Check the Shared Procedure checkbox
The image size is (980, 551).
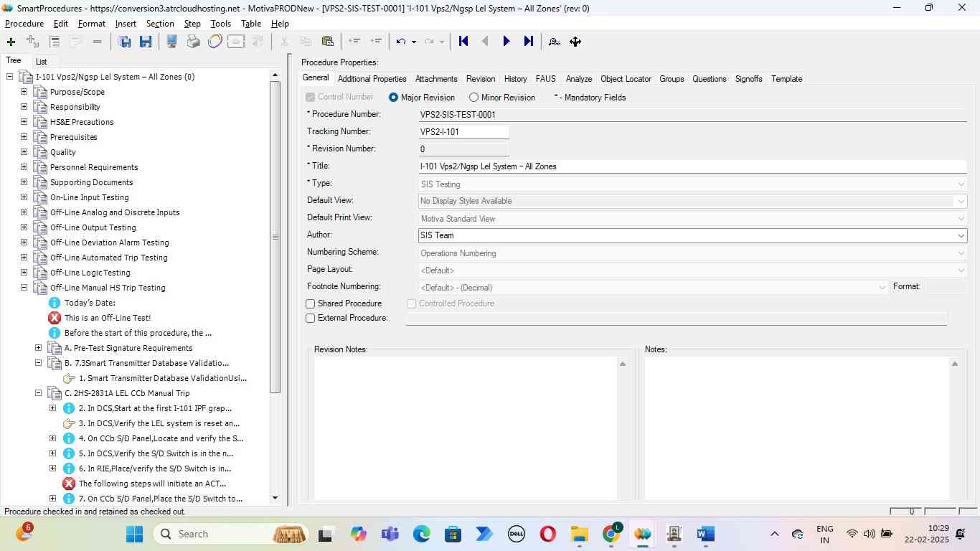pyautogui.click(x=311, y=304)
